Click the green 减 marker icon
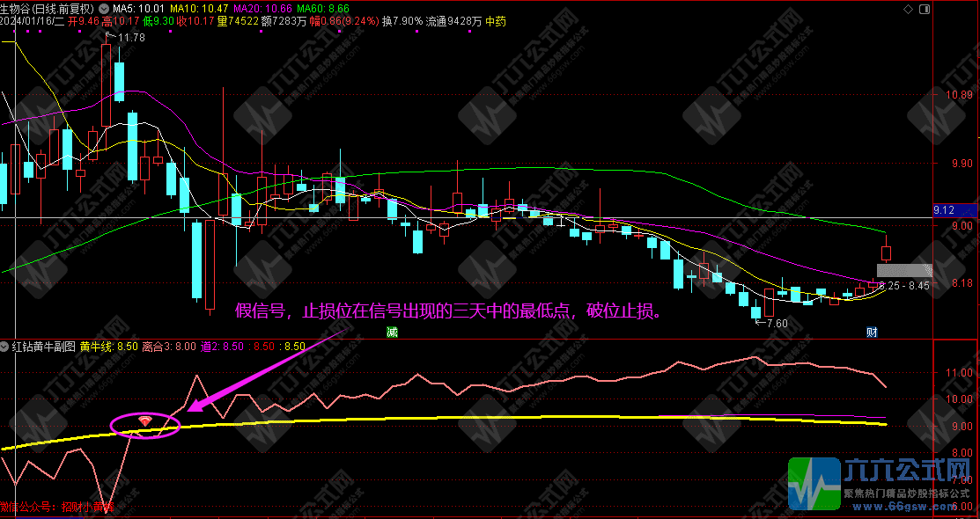Viewport: 980px width, 519px height. [392, 332]
